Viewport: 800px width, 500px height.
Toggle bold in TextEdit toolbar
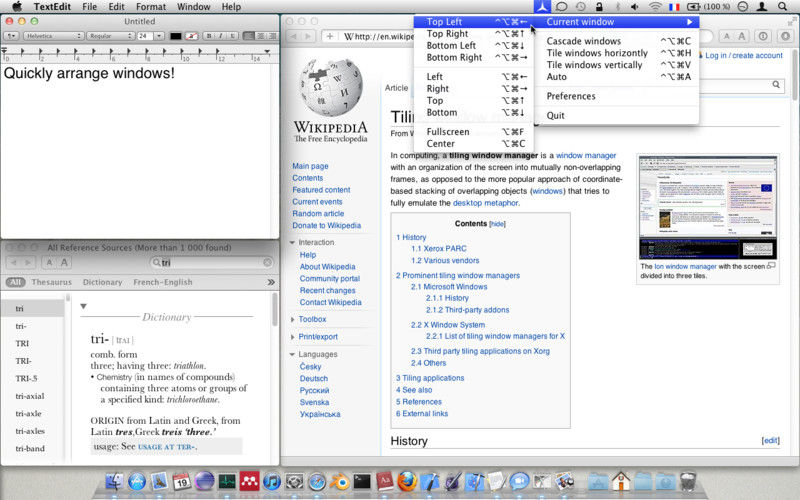pyautogui.click(x=209, y=36)
